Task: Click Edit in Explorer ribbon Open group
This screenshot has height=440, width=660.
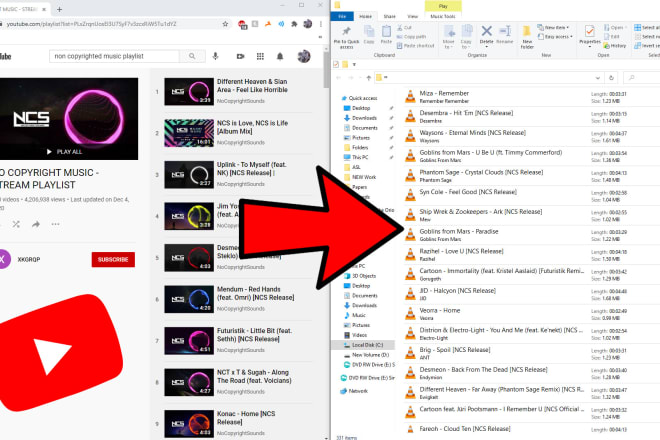Action: (x=612, y=37)
